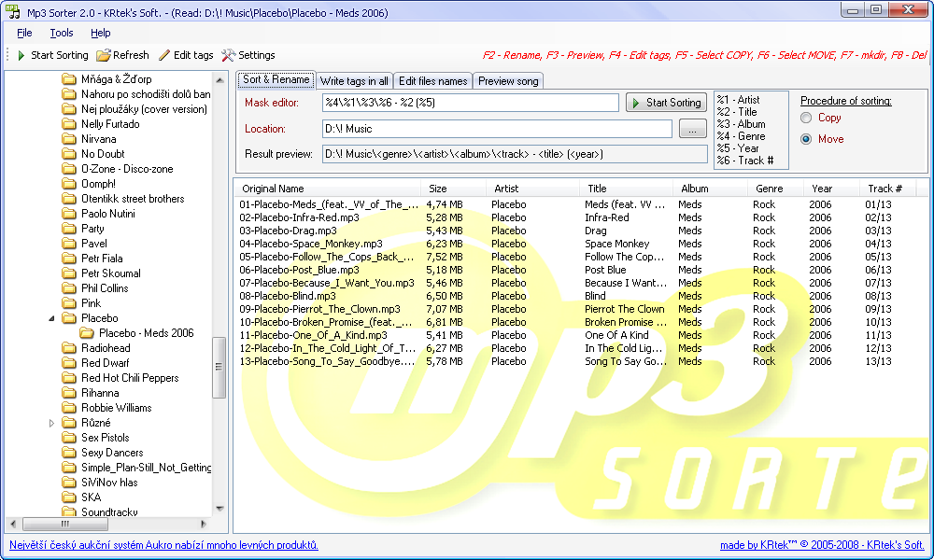This screenshot has width=934, height=560.
Task: Switch to the Preview song tab
Action: click(x=508, y=81)
